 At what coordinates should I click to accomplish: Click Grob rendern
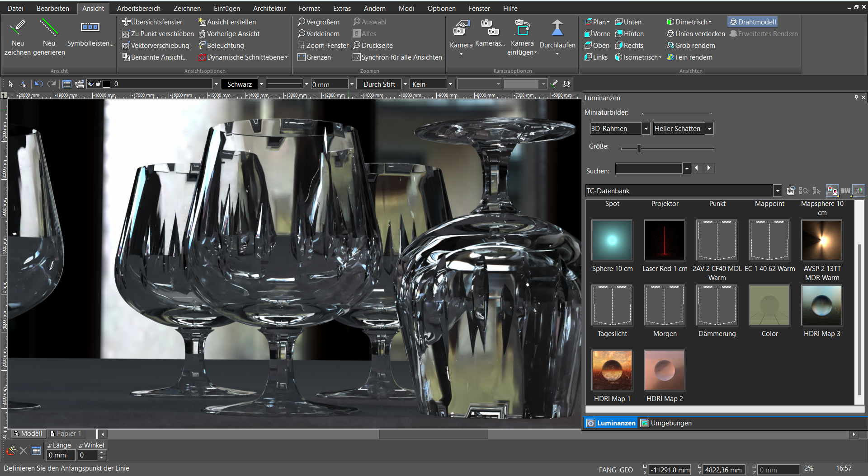(x=691, y=45)
